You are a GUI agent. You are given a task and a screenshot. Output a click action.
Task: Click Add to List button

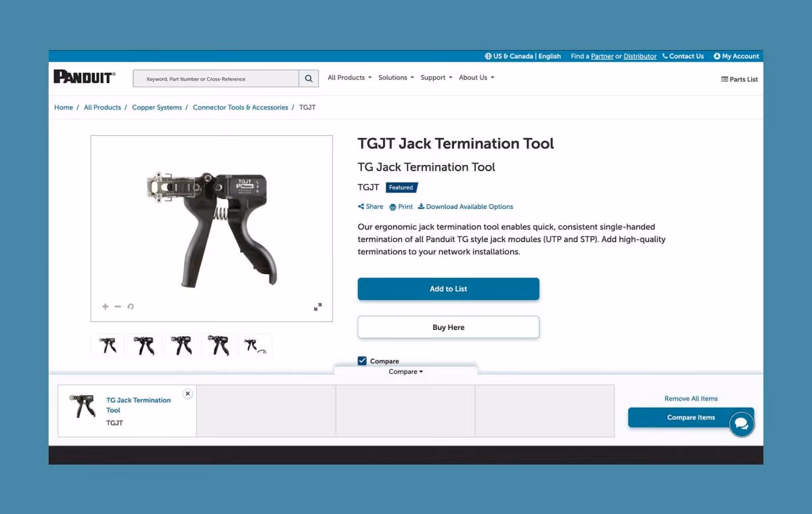pyautogui.click(x=449, y=289)
